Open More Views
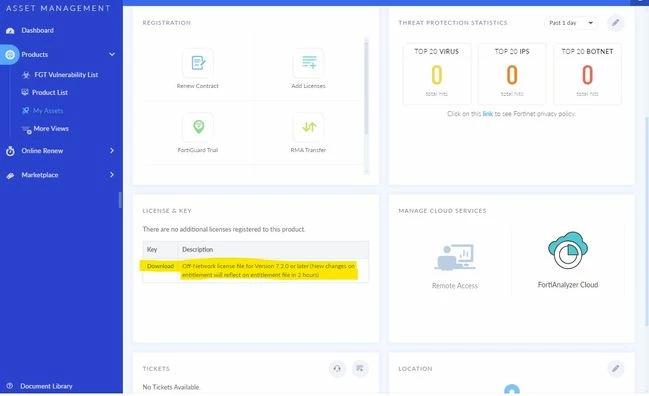The image size is (649, 396). 51,129
